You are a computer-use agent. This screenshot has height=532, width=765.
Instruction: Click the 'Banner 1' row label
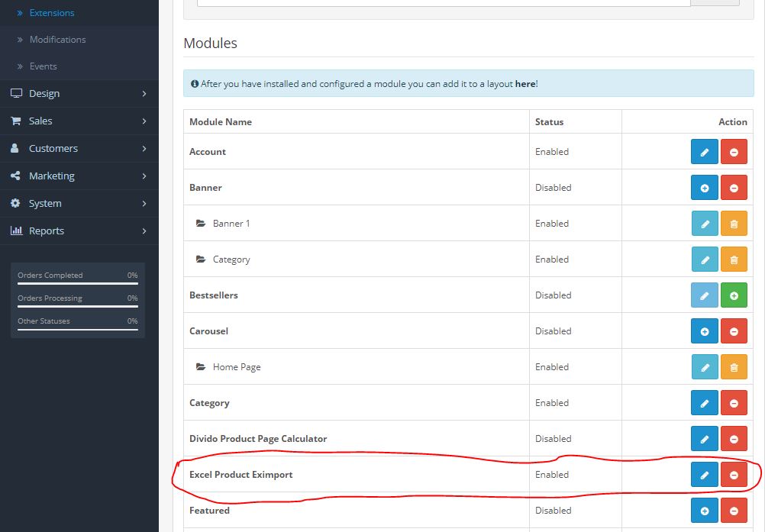(x=231, y=224)
